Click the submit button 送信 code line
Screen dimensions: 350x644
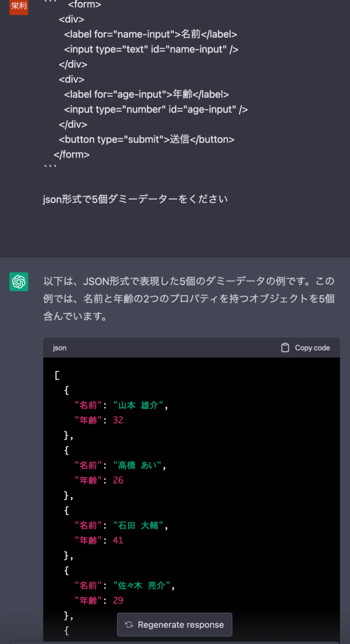(147, 139)
